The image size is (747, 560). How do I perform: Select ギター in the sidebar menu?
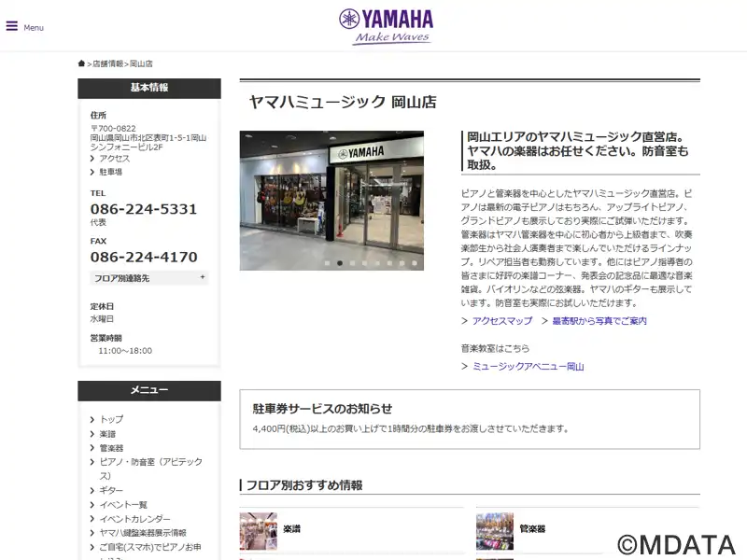(111, 490)
